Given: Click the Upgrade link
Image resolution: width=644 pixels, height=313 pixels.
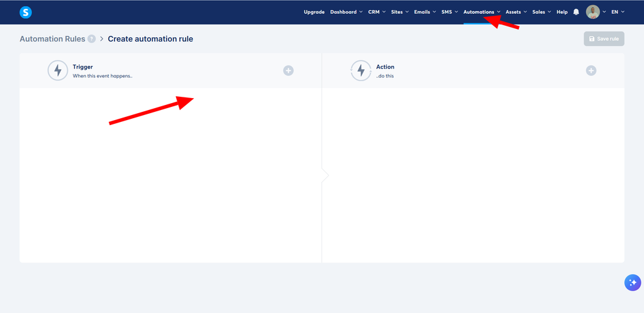Looking at the screenshot, I should coord(314,12).
